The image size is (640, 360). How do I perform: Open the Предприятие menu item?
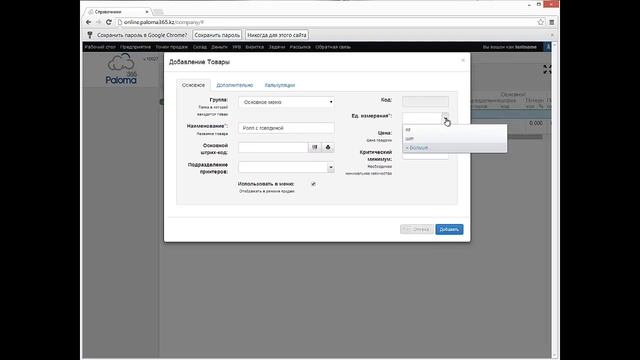pyautogui.click(x=135, y=47)
